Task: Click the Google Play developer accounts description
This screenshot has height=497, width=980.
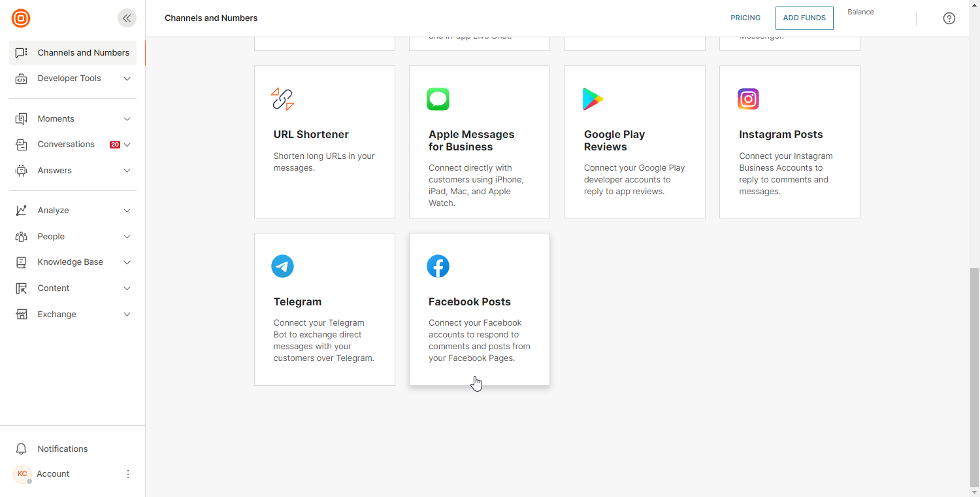Action: (634, 180)
